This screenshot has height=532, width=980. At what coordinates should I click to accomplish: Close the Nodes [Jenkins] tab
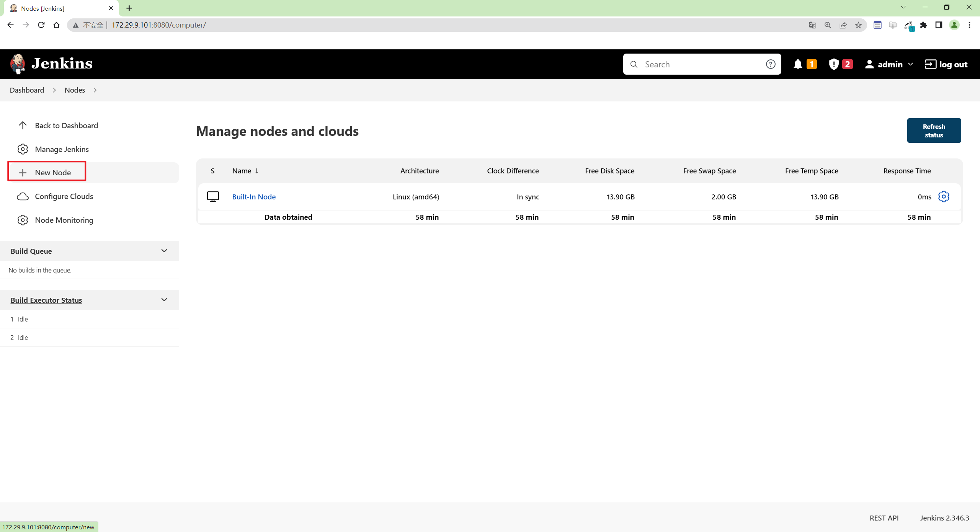(111, 8)
